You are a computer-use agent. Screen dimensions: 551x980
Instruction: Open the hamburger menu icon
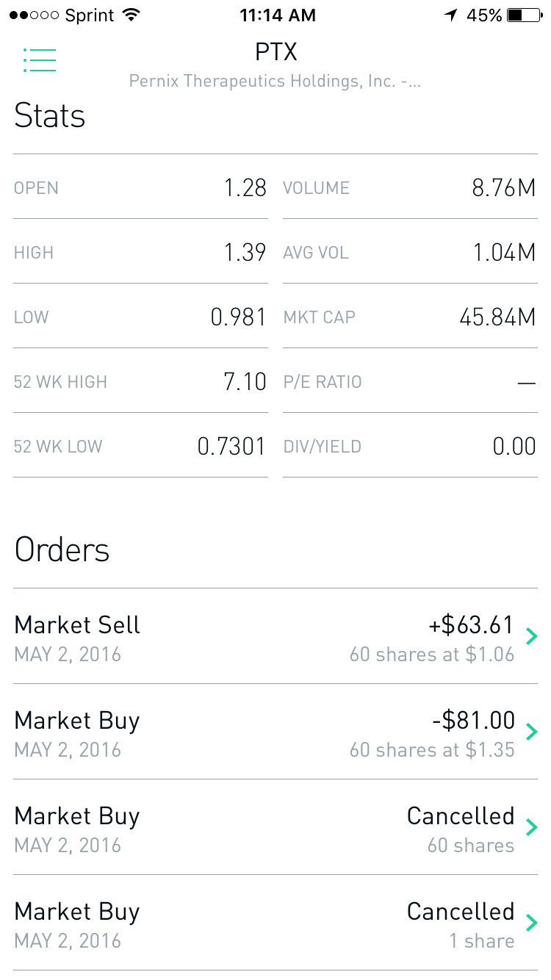pos(40,60)
